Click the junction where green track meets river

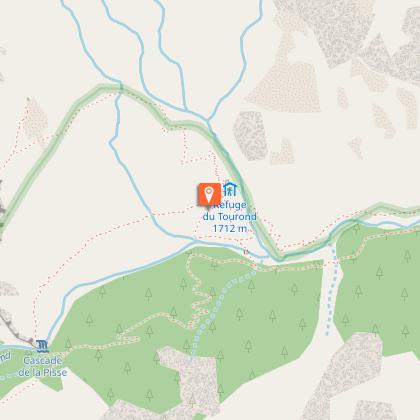[x=279, y=257]
